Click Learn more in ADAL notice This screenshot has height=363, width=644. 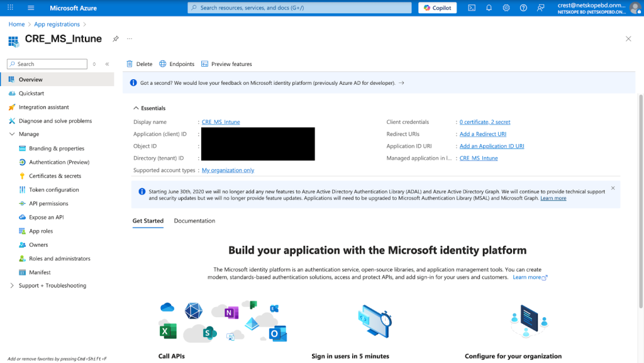pyautogui.click(x=553, y=198)
